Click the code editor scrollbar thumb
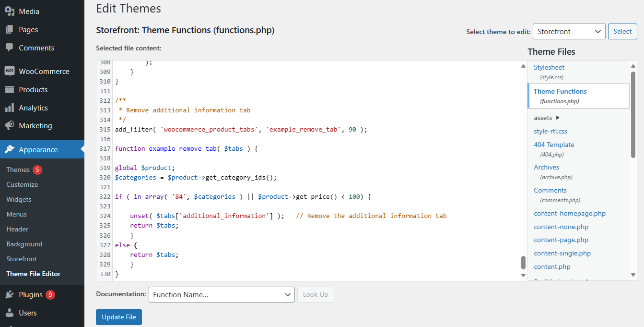Image resolution: width=644 pixels, height=327 pixels. (523, 263)
